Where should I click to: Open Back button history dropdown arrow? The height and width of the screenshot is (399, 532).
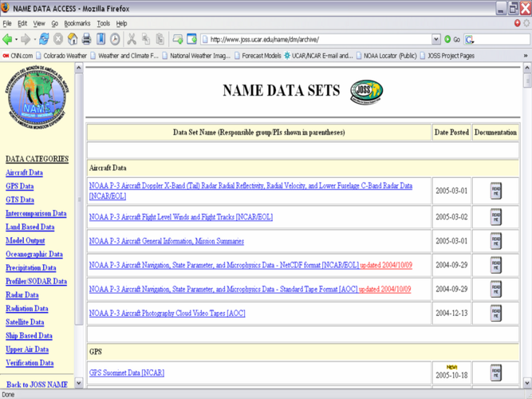point(17,39)
